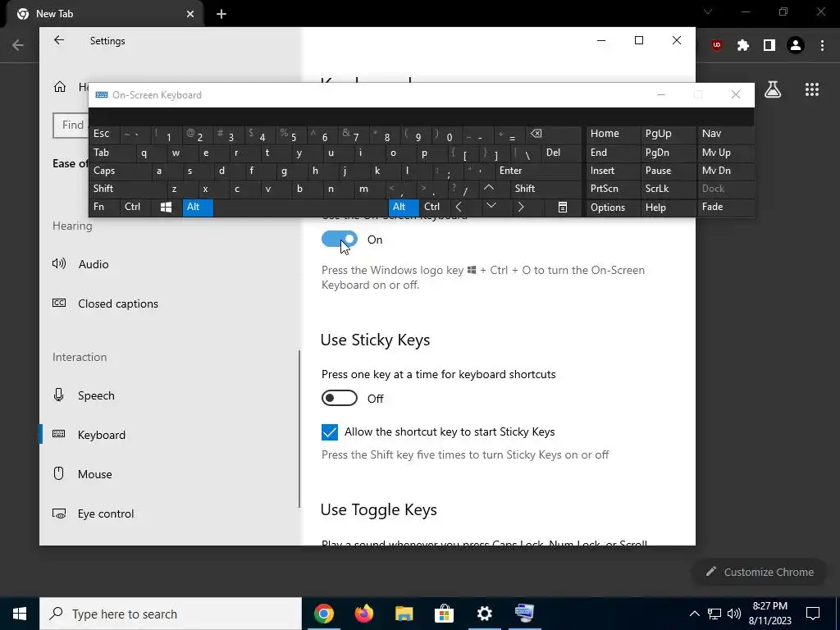Uncheck Allow the shortcut key to start Sticky Keys
Image resolution: width=840 pixels, height=630 pixels.
(x=330, y=431)
